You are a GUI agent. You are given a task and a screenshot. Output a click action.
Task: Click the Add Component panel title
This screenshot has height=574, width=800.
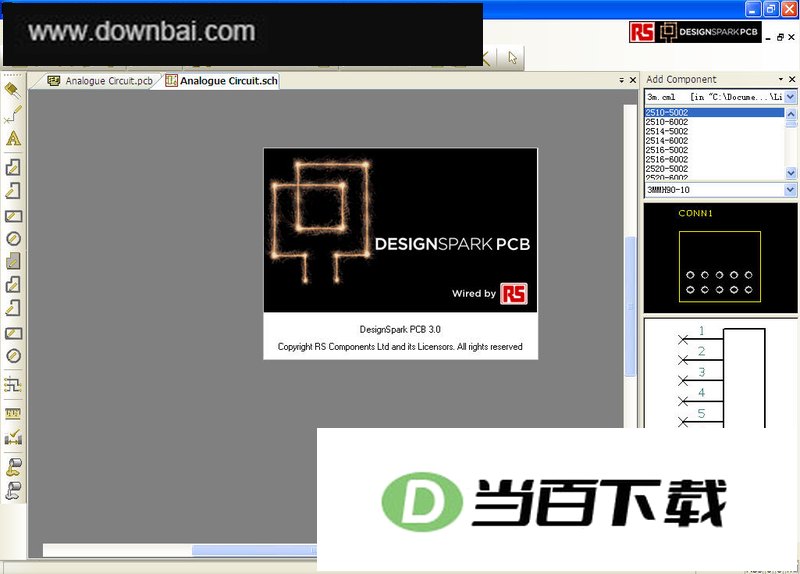tap(681, 79)
